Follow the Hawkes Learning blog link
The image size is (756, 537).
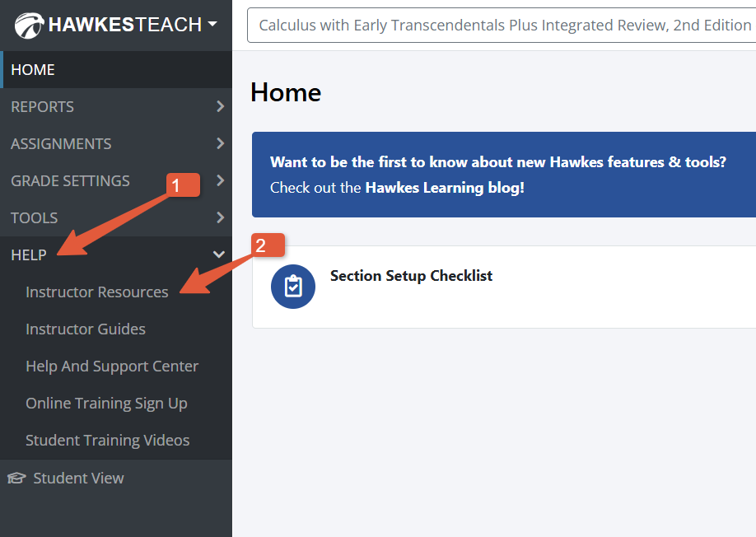tap(443, 187)
